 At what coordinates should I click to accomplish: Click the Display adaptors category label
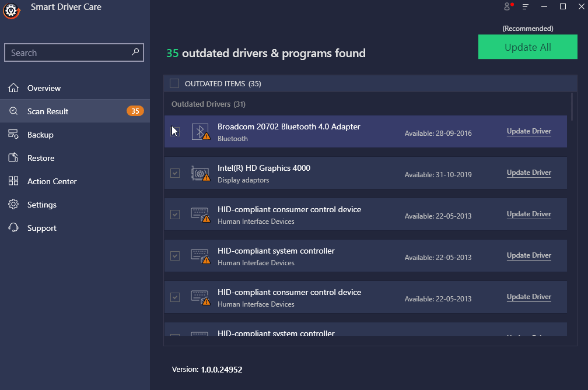pos(243,180)
